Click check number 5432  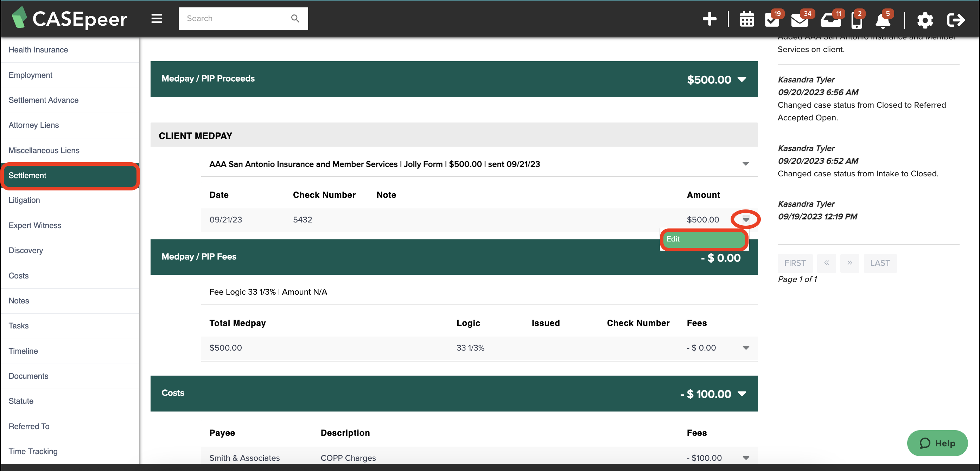pos(303,220)
